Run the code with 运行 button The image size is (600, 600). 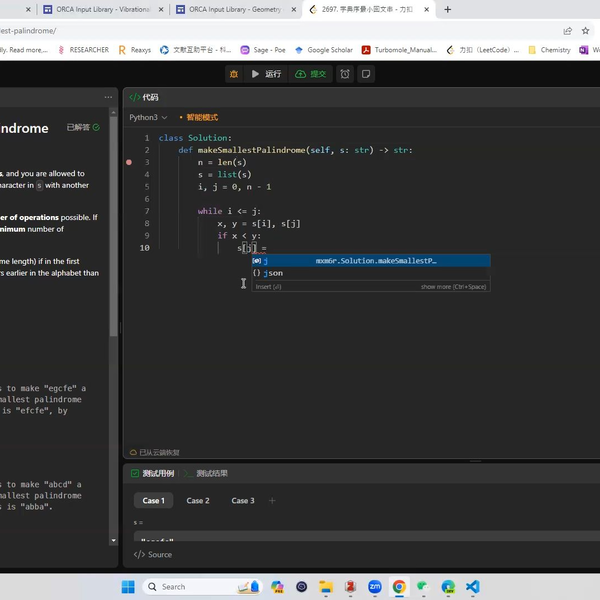[x=266, y=74]
